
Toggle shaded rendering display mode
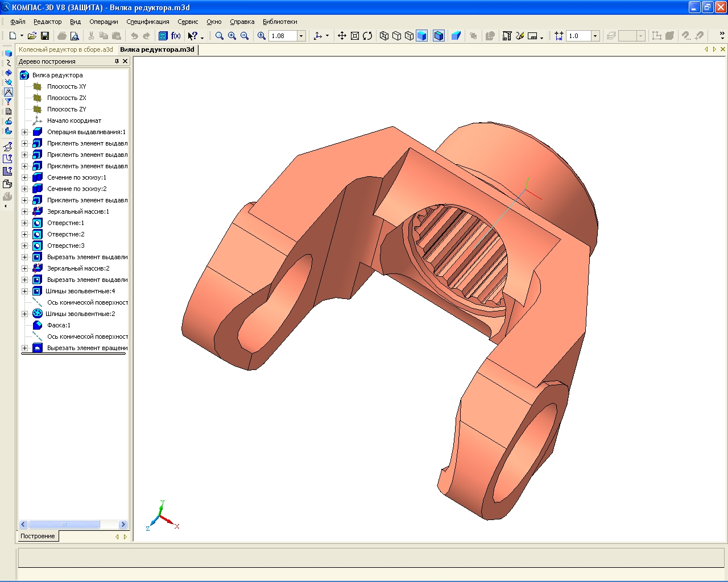coord(421,36)
